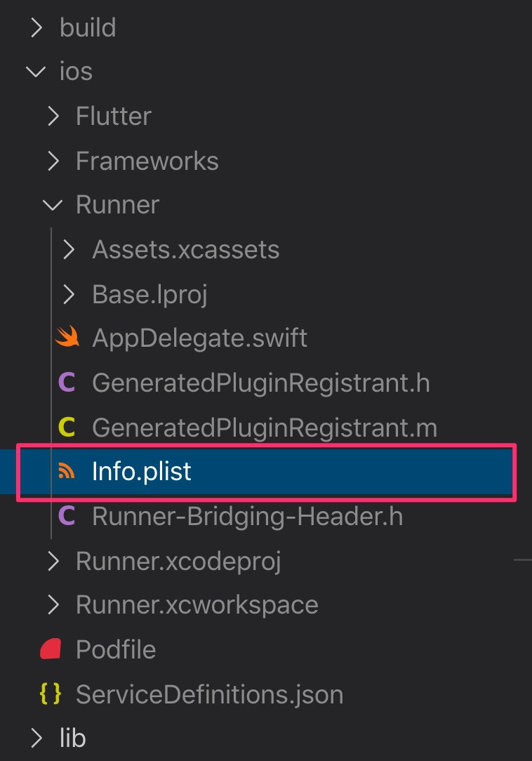Collapse the Runner folder chevron
Viewport: 532px width, 761px height.
point(53,205)
